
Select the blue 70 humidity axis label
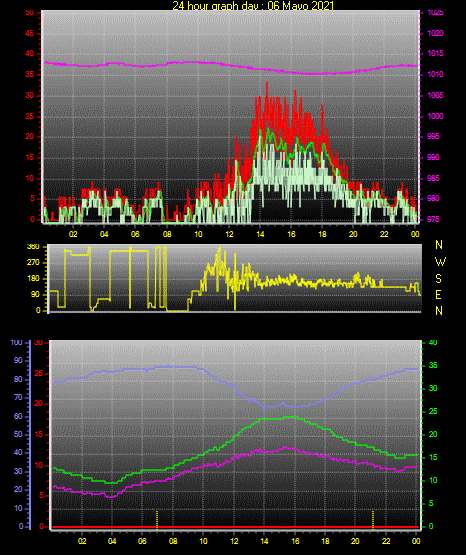pos(18,397)
